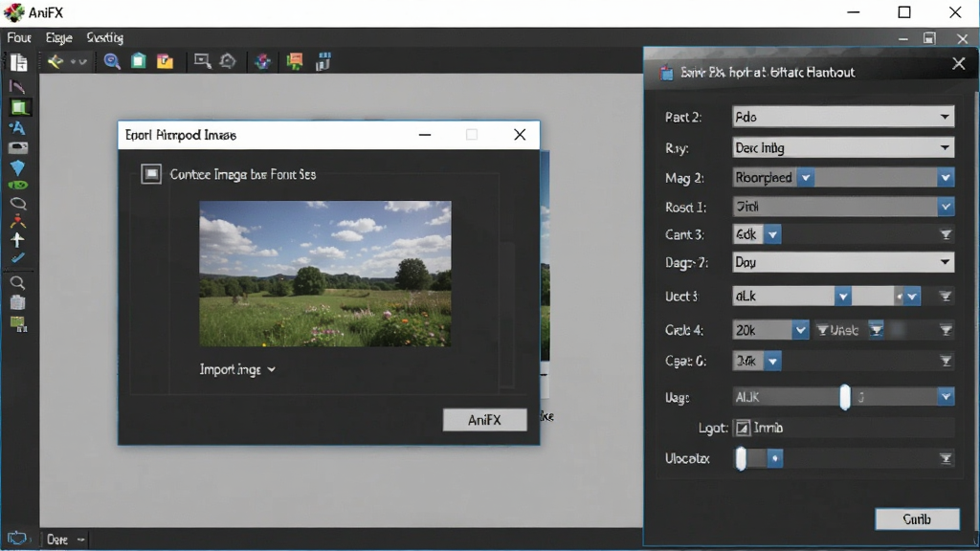This screenshot has width=980, height=551.
Task: Toggle the Contee Image bae Font Ses checkbox
Action: tap(151, 174)
